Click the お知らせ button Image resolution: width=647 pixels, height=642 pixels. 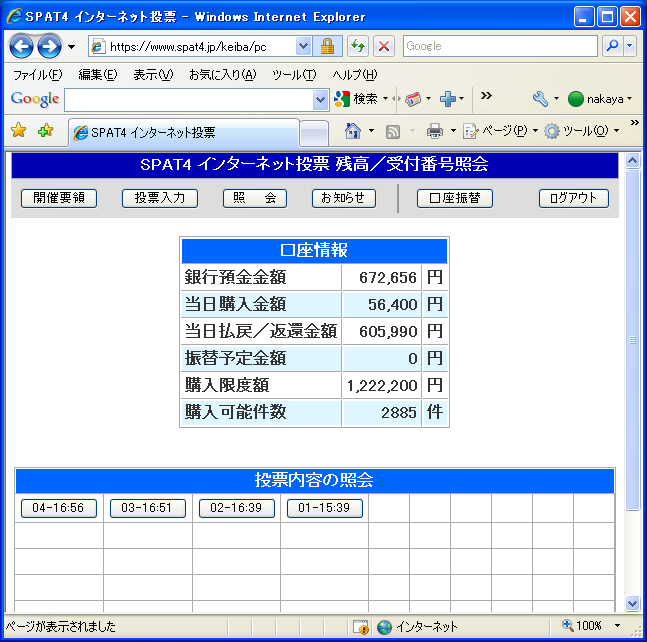344,198
